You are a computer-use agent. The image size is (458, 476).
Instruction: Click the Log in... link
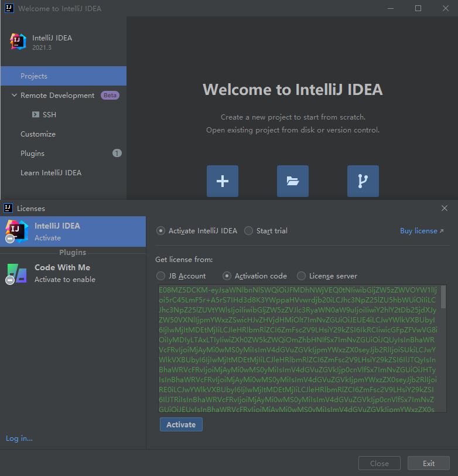[x=19, y=438]
